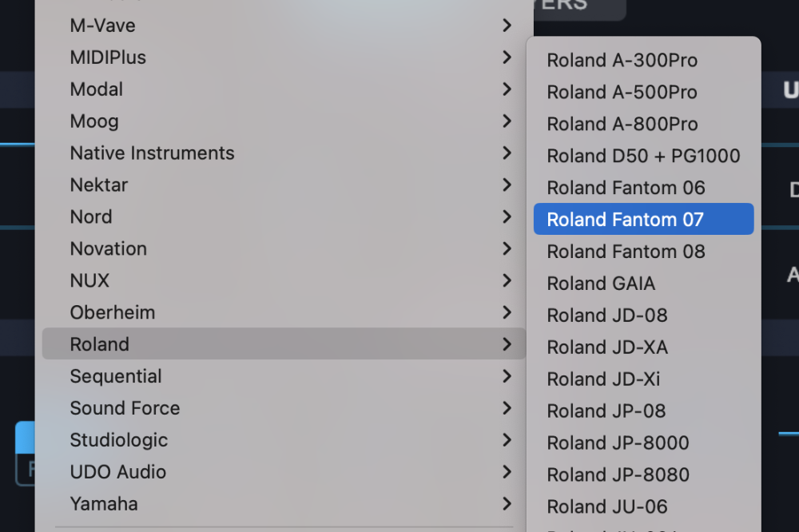Open the Nord manufacturer submenu

click(91, 216)
